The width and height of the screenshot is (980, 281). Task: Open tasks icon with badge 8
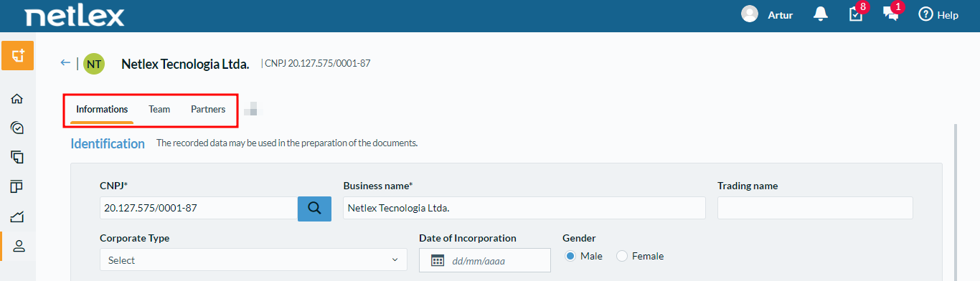[x=856, y=14]
